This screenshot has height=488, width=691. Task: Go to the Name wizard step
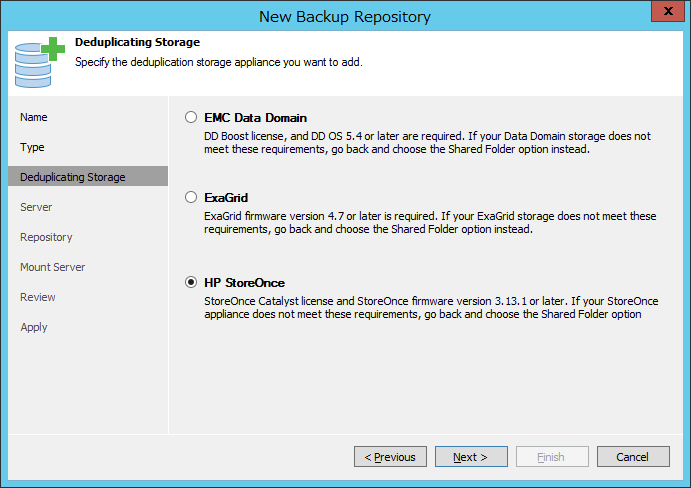[x=33, y=117]
